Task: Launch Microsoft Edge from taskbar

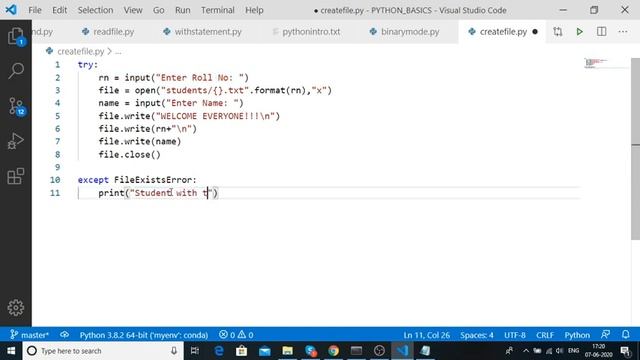Action: click(x=219, y=351)
